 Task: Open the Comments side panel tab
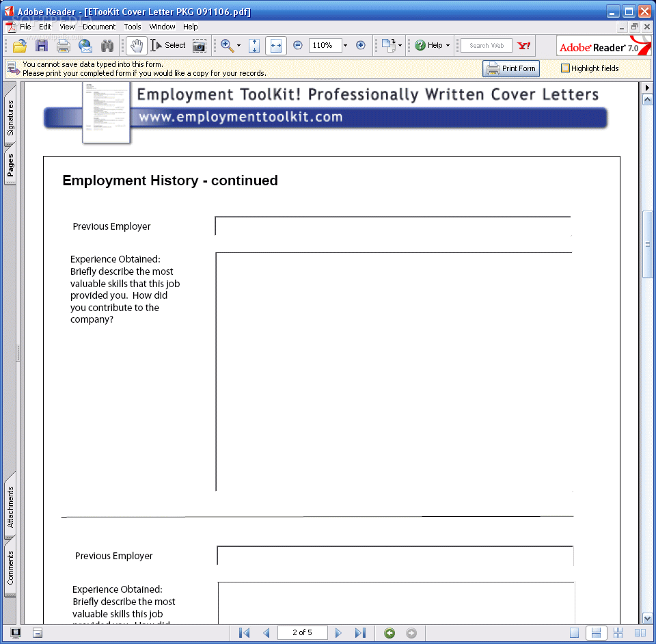tap(10, 567)
